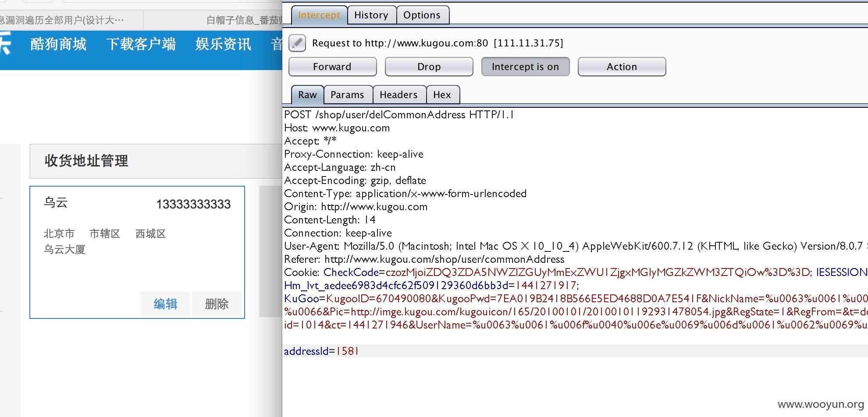Forward the intercepted request

(x=332, y=67)
